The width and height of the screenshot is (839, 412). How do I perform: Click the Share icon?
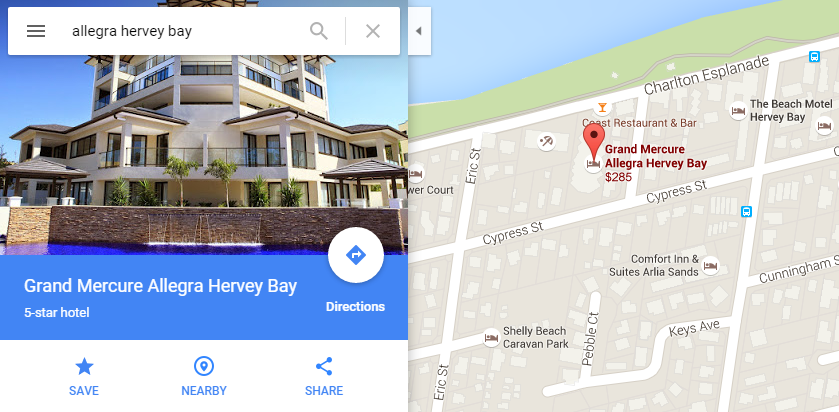pyautogui.click(x=324, y=367)
